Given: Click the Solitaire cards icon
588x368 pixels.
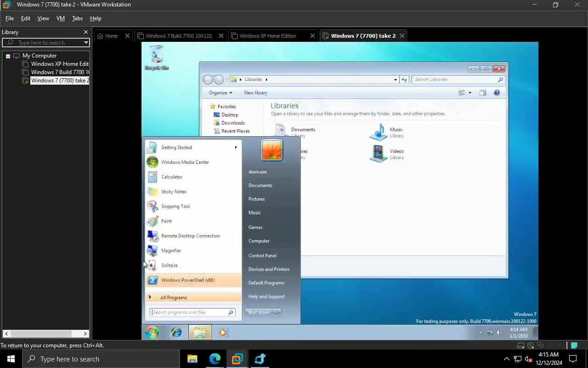Looking at the screenshot, I should pos(152,265).
